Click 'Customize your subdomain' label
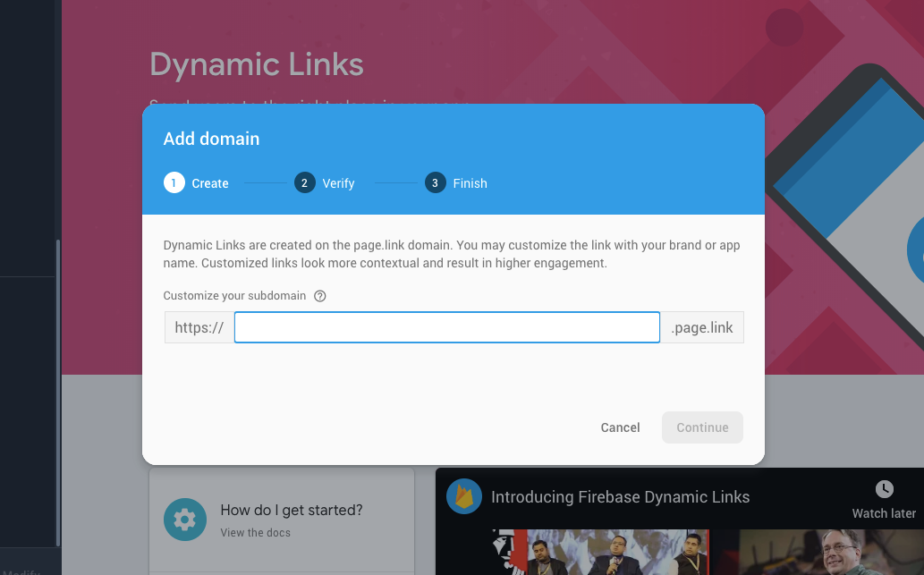Image resolution: width=924 pixels, height=575 pixels. click(234, 296)
